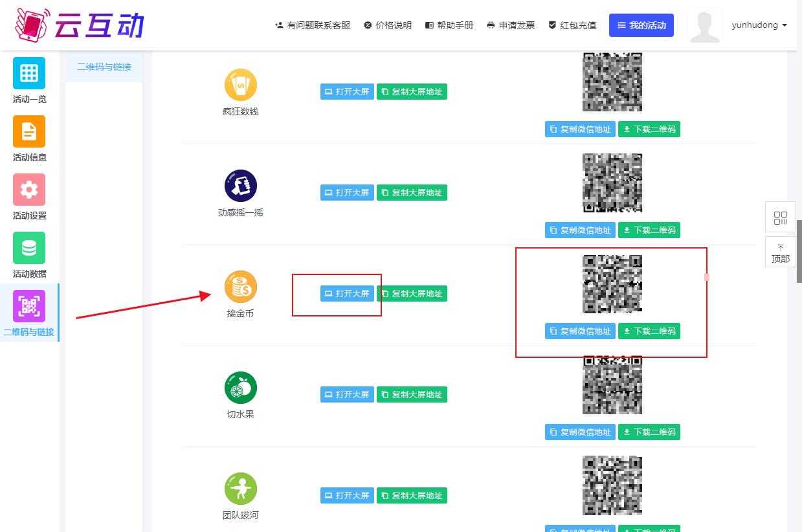The height and width of the screenshot is (532, 802).
Task: Go back to top with 顶部 button
Action: pyautogui.click(x=781, y=252)
